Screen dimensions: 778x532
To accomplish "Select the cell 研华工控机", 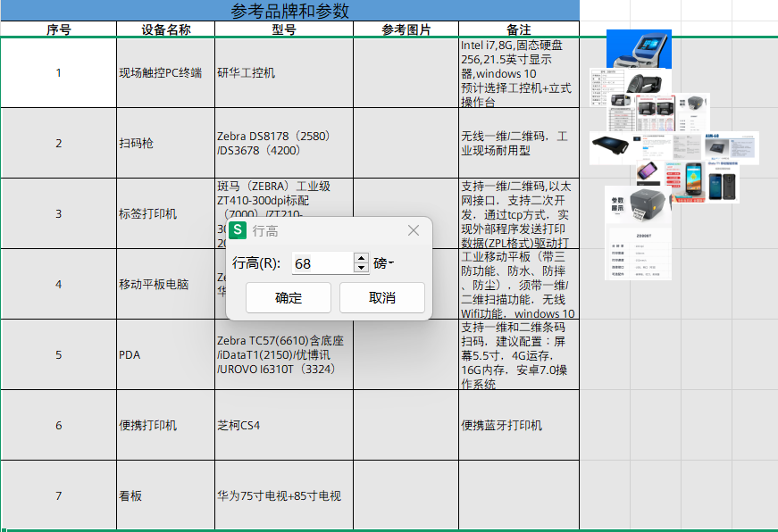I will [284, 73].
